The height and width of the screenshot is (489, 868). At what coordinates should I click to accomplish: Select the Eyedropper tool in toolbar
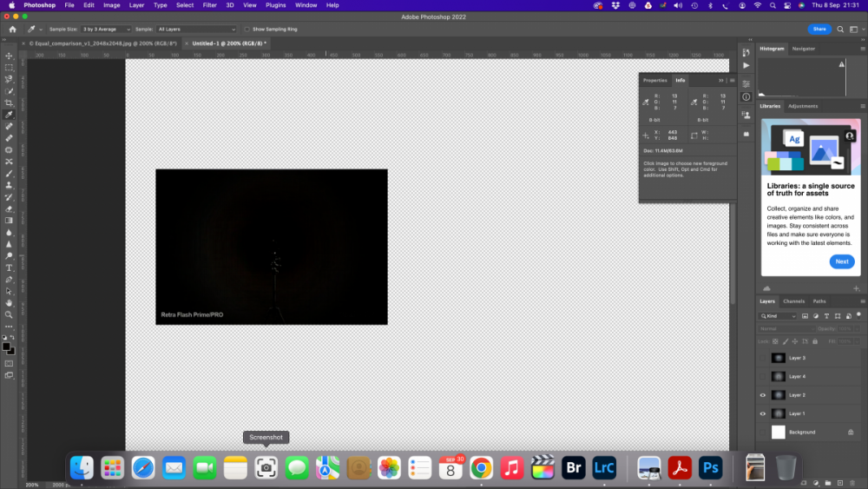point(9,115)
